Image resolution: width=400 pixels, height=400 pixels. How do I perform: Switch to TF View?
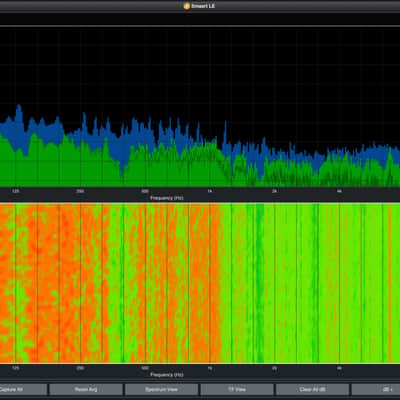pos(237,389)
